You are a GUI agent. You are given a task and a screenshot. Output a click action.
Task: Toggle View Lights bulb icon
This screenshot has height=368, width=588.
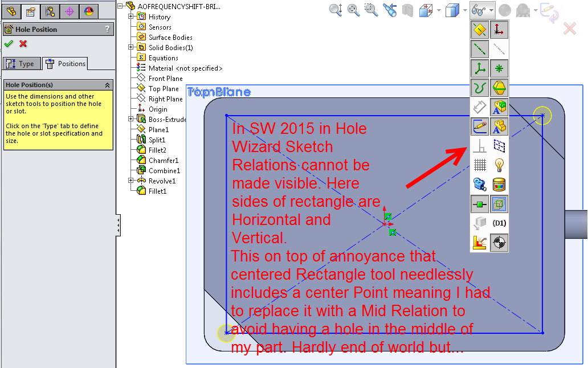pos(499,165)
